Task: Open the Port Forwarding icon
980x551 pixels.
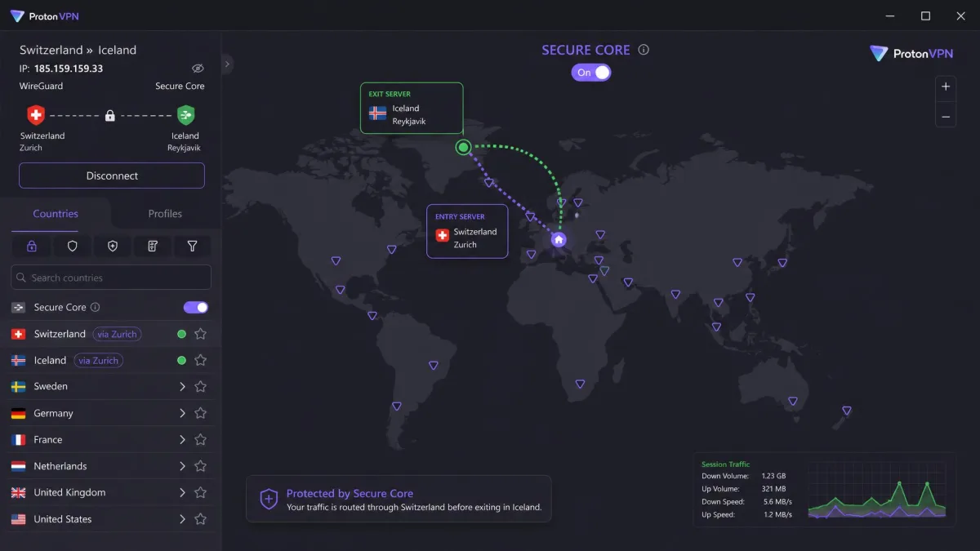Action: [x=152, y=246]
